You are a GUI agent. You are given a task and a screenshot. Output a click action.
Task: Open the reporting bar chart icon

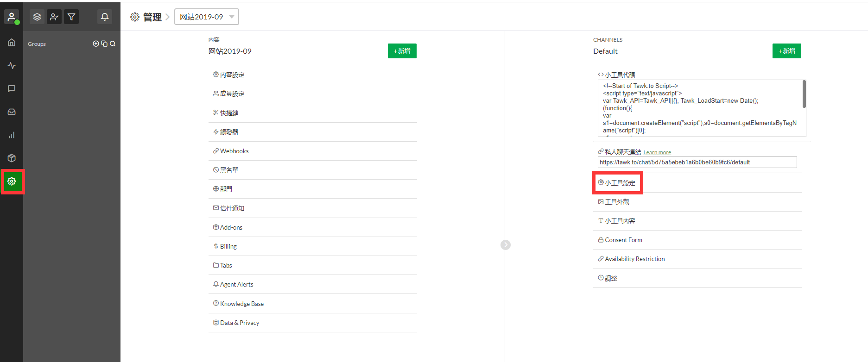12,135
